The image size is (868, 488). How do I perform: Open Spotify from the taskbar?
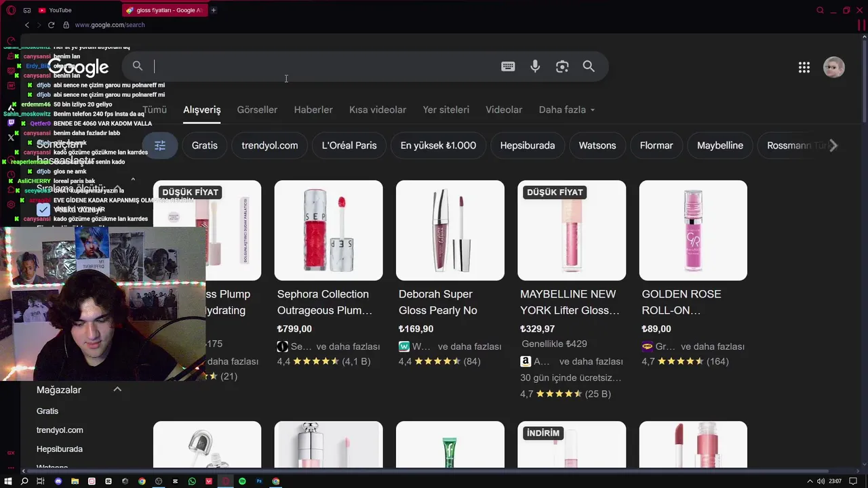click(x=242, y=481)
